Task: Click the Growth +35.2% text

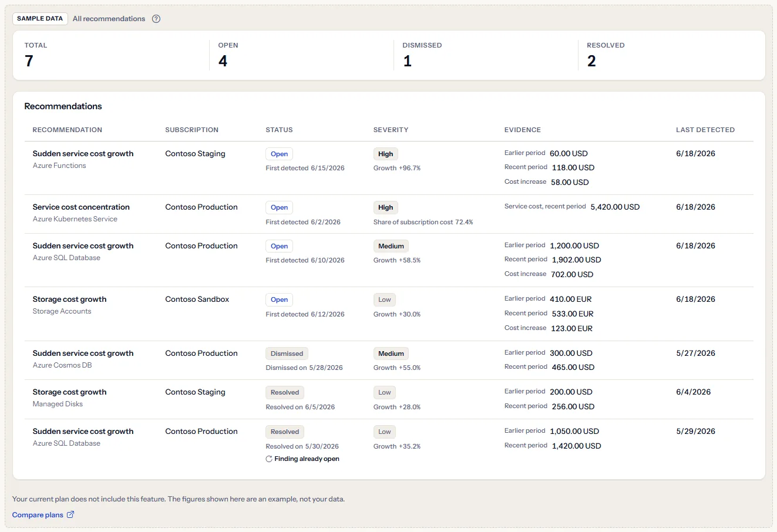Action: tap(397, 446)
